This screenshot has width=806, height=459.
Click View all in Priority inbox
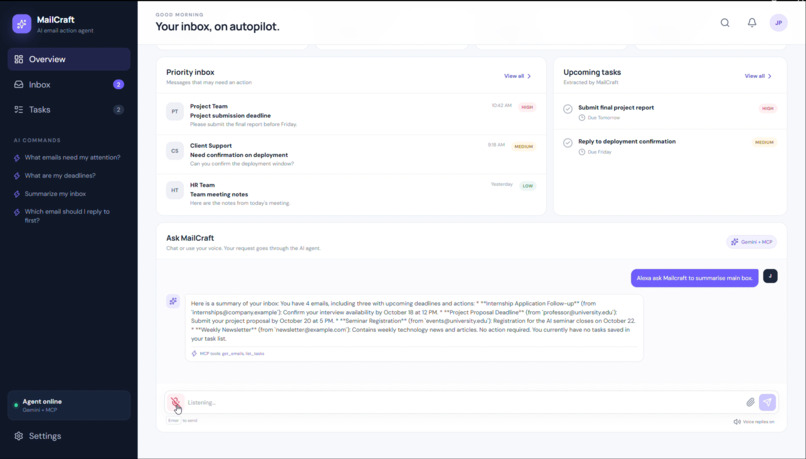tap(517, 76)
